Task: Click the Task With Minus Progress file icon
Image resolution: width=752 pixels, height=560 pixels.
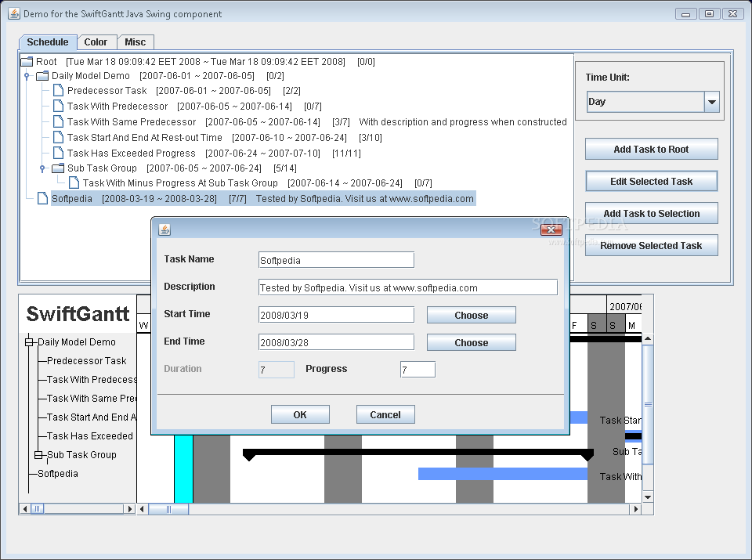Action: pyautogui.click(x=74, y=182)
